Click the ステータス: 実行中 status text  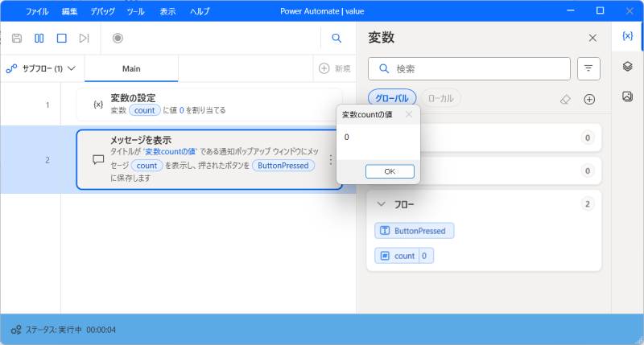[54, 330]
